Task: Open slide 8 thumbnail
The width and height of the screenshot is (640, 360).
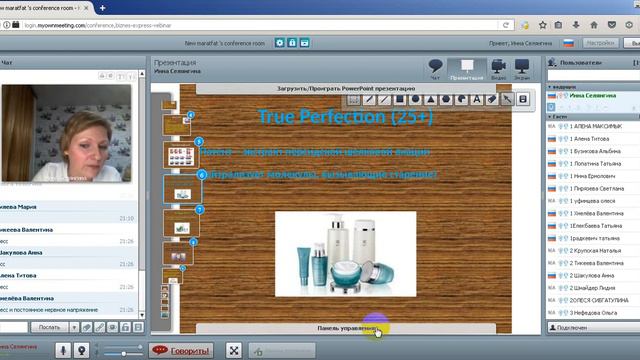Action: 178,253
